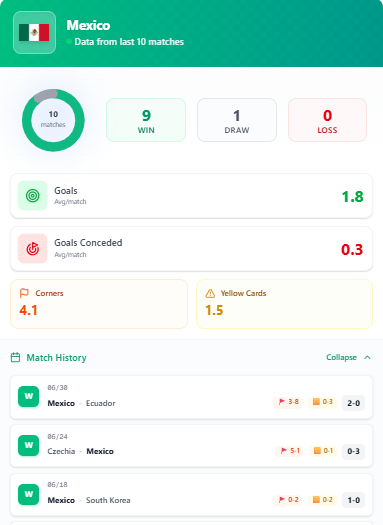
Task: Click the Match History heading
Action: point(56,358)
